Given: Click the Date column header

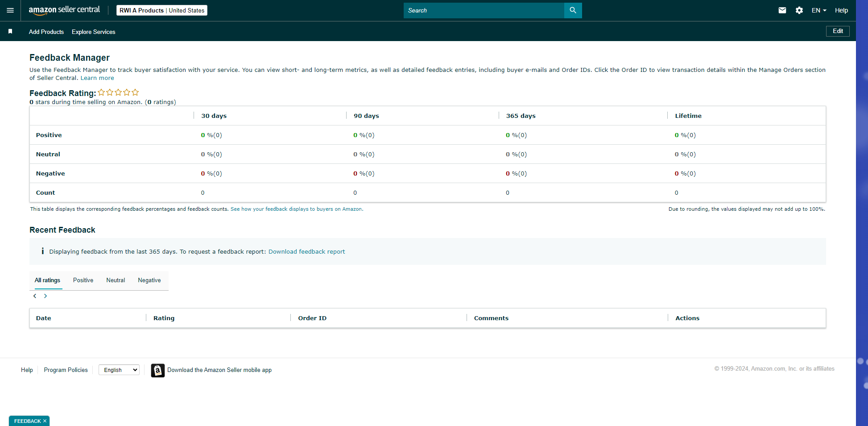Looking at the screenshot, I should (x=44, y=318).
